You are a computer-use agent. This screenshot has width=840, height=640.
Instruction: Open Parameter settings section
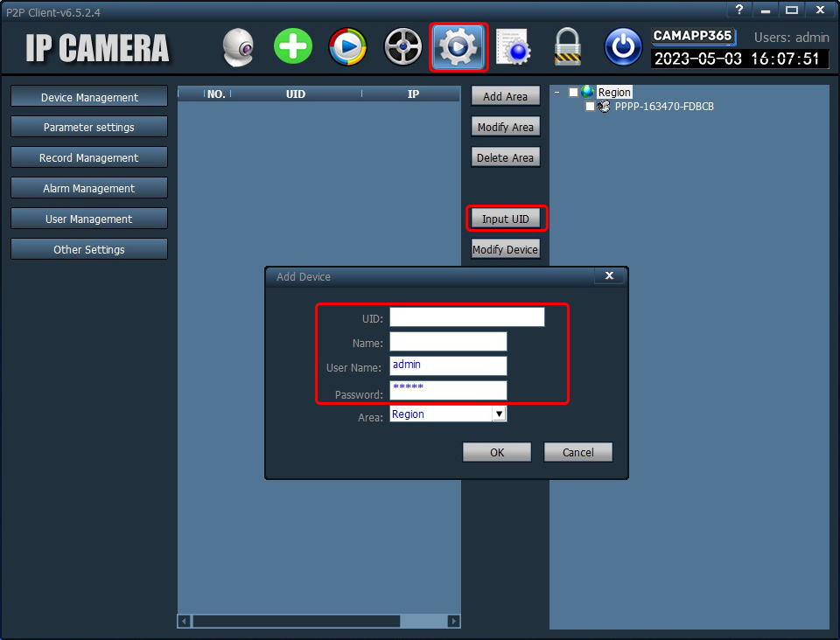coord(89,128)
